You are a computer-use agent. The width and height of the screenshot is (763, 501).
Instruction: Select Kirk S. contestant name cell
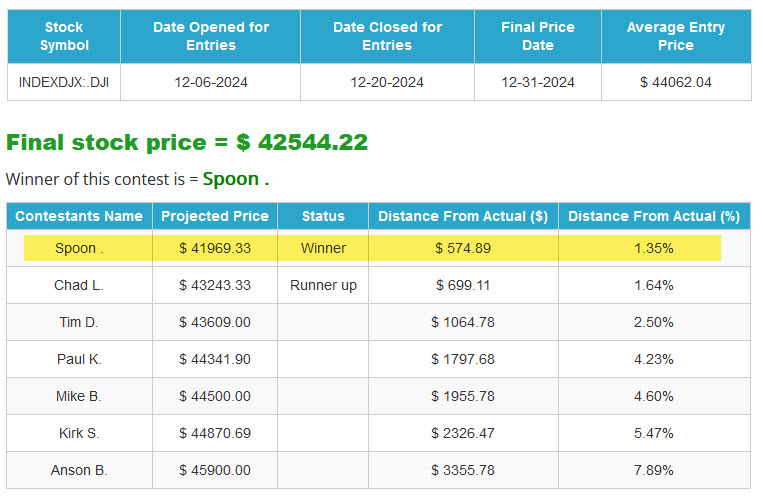pos(79,433)
